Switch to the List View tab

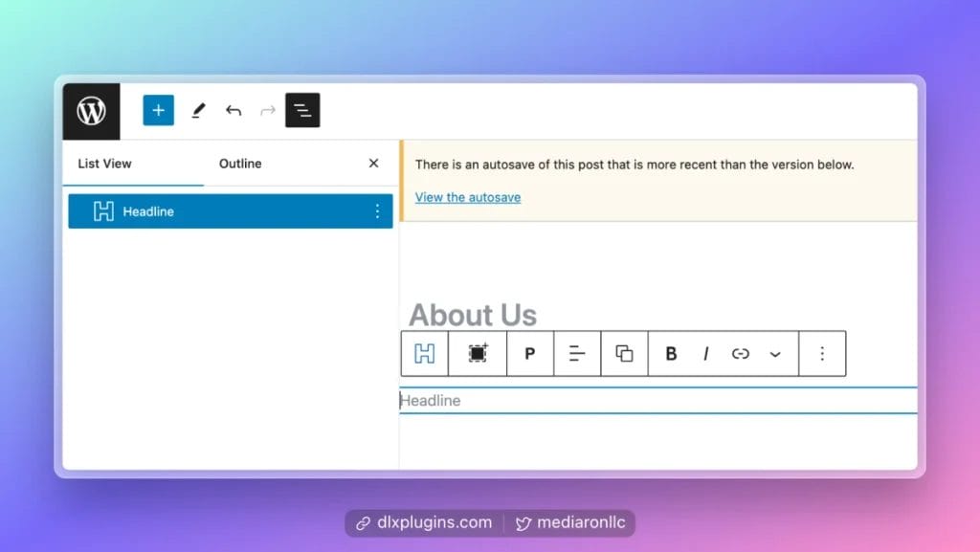[x=104, y=164]
